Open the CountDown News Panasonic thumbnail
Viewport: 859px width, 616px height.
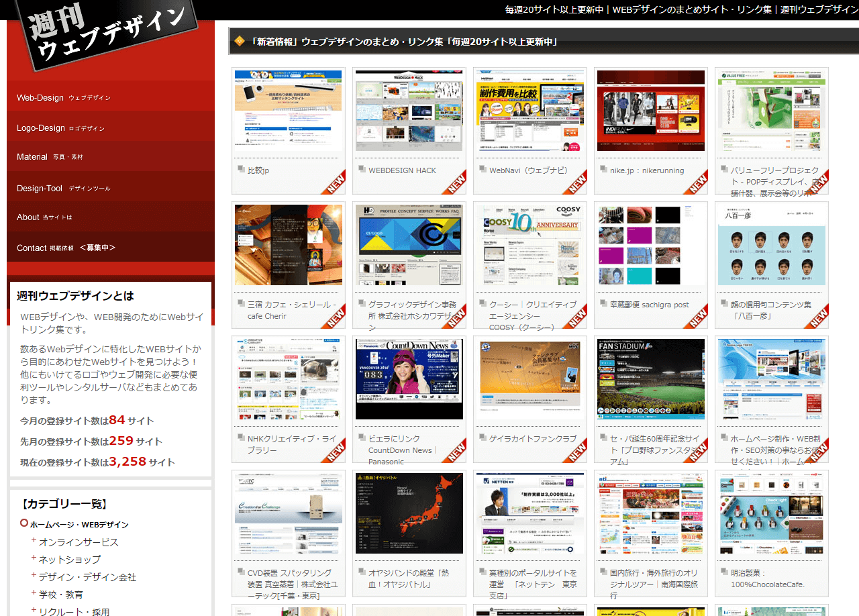pos(409,379)
